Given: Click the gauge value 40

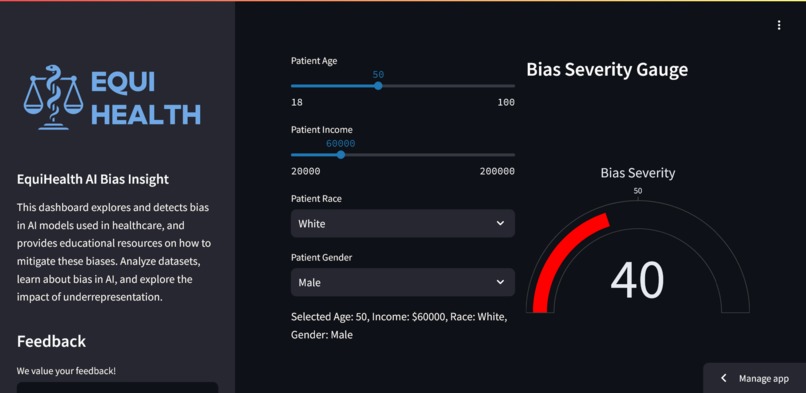Looking at the screenshot, I should (637, 280).
